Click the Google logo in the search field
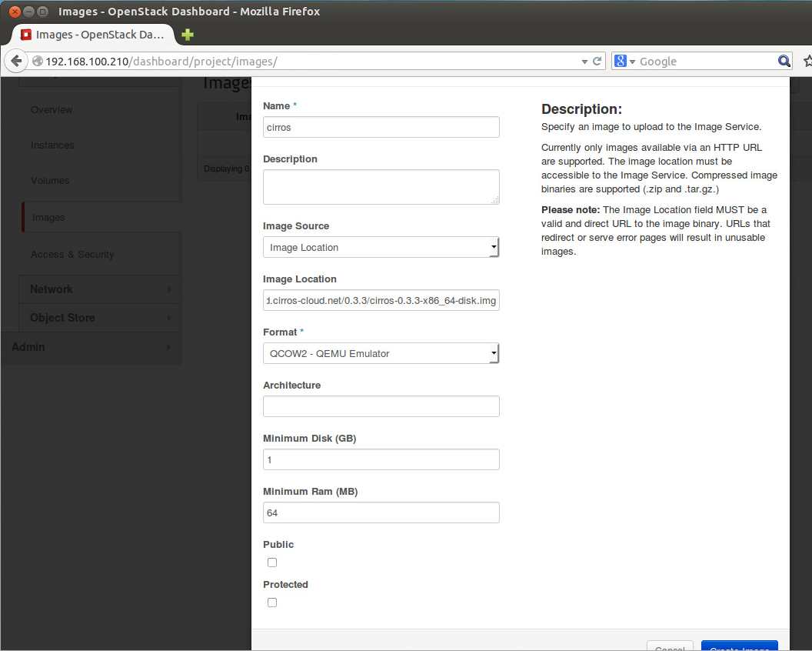The height and width of the screenshot is (651, 812). point(620,61)
